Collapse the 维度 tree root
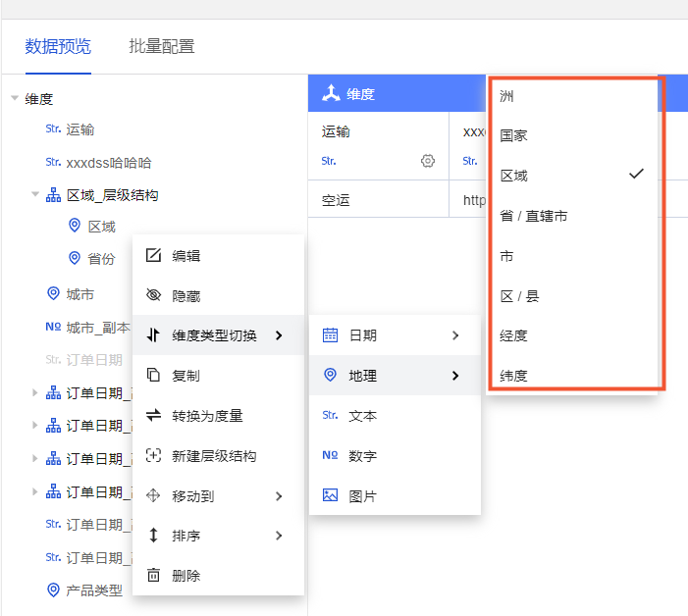Image resolution: width=688 pixels, height=616 pixels. (x=15, y=99)
